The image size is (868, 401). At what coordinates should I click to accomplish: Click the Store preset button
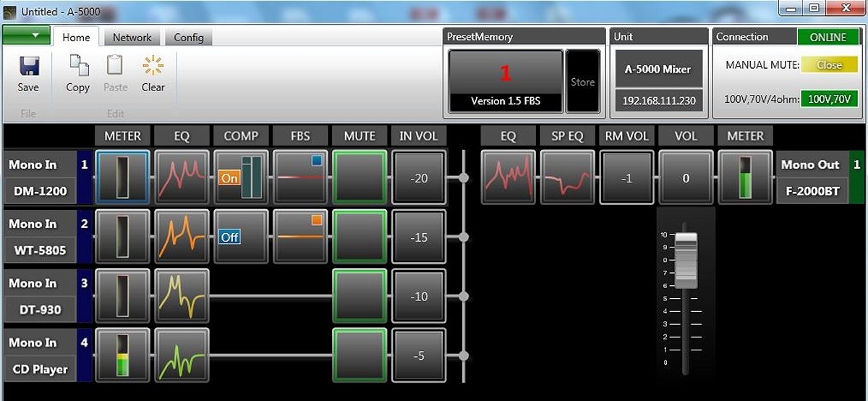[x=582, y=82]
